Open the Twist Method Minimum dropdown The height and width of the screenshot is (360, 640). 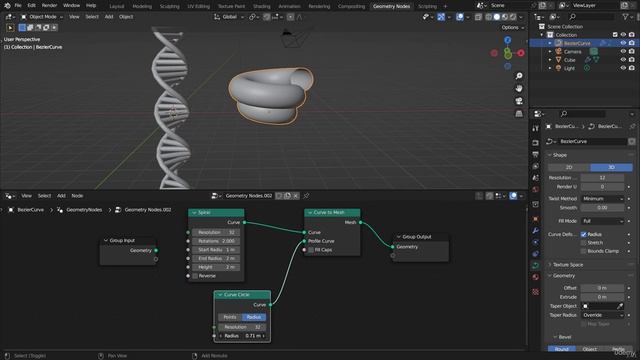point(602,199)
